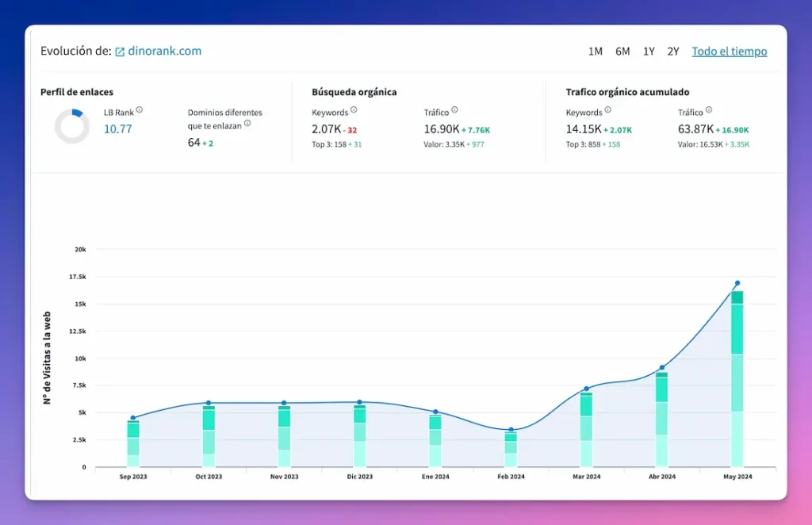
Task: Click the Feb 2024 data point on line
Action: click(511, 430)
